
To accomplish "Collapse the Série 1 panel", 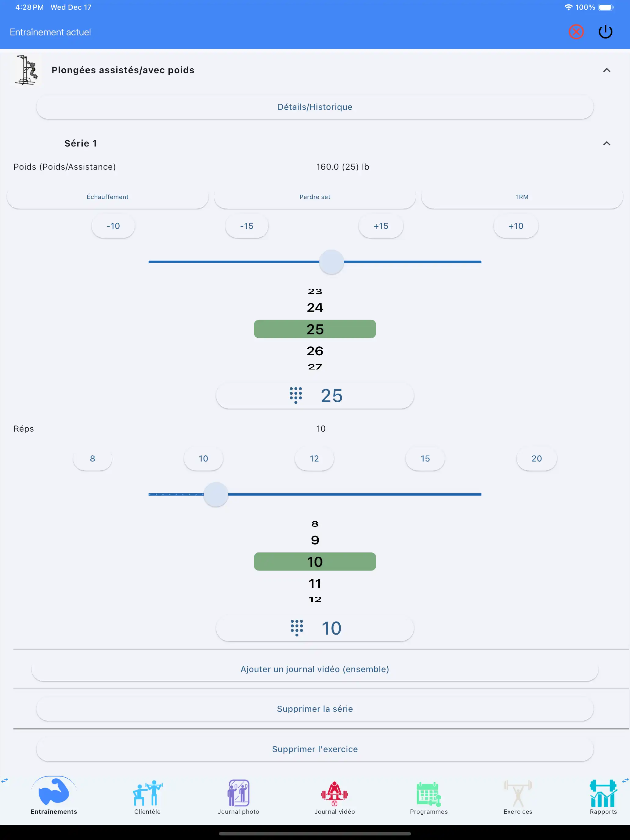I will (606, 143).
